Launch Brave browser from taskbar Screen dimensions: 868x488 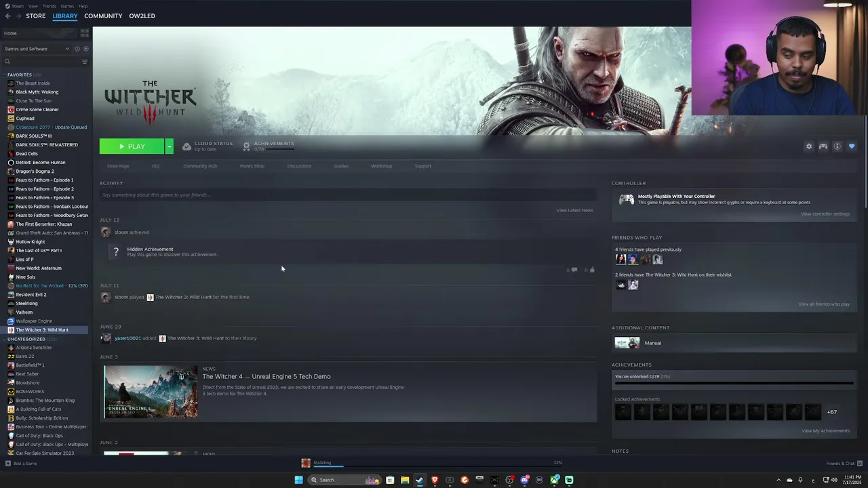[435, 480]
